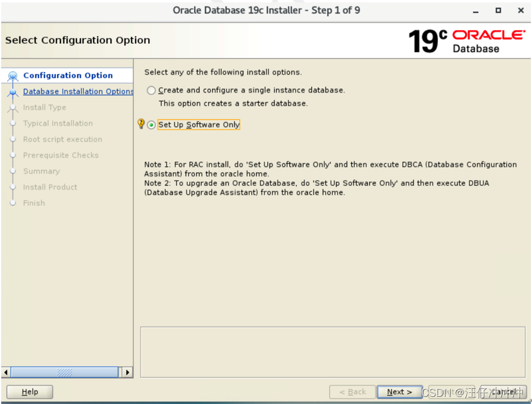The height and width of the screenshot is (404, 532).
Task: Click the Back button
Action: [x=352, y=392]
